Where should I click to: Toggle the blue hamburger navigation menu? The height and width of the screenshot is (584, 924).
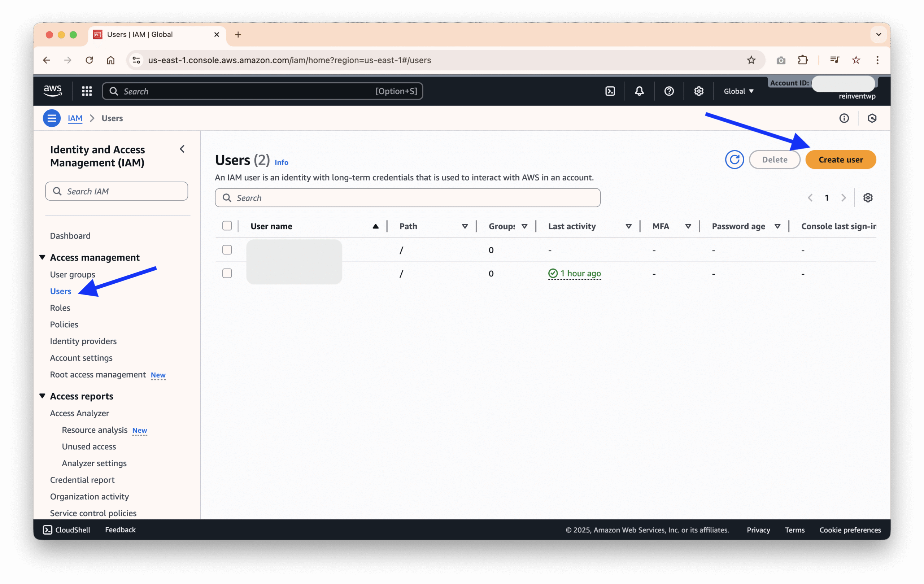[51, 118]
